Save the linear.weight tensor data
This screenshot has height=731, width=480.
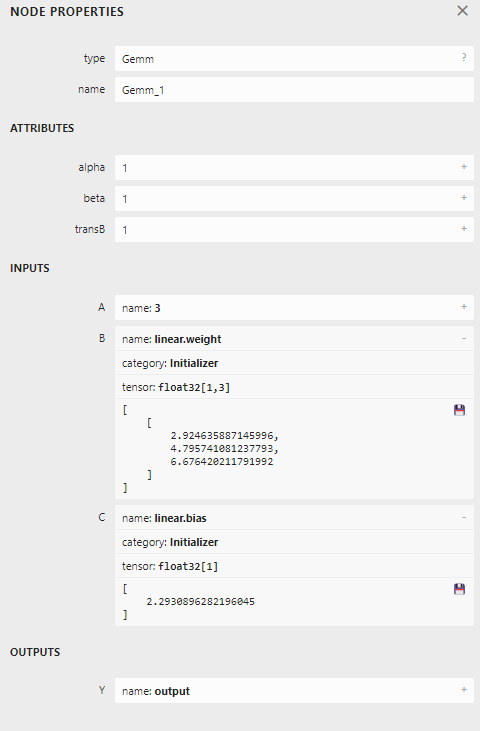point(459,410)
